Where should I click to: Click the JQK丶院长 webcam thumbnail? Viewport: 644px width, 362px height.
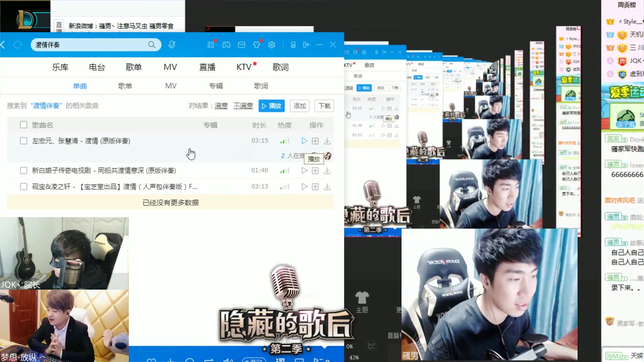(x=64, y=253)
